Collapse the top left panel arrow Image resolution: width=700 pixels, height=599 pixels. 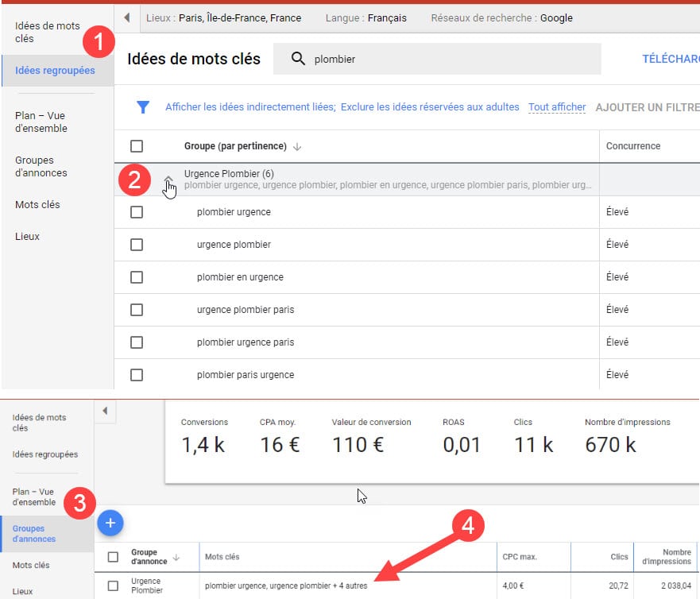[x=126, y=17]
